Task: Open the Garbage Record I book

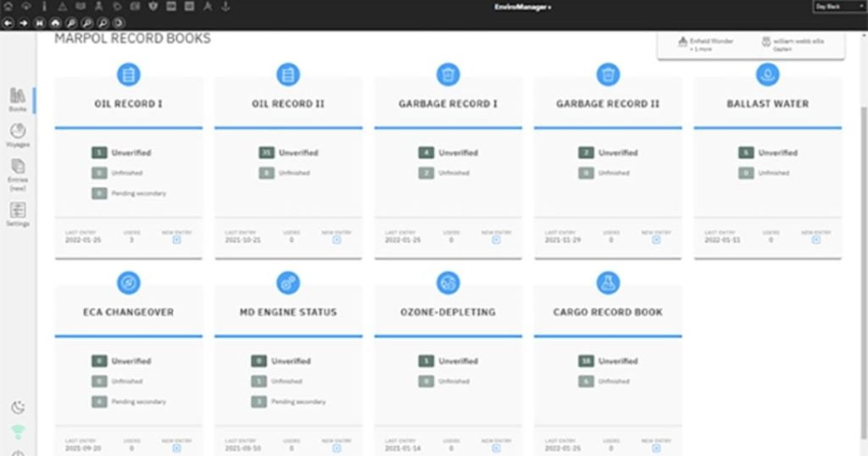Action: point(448,103)
